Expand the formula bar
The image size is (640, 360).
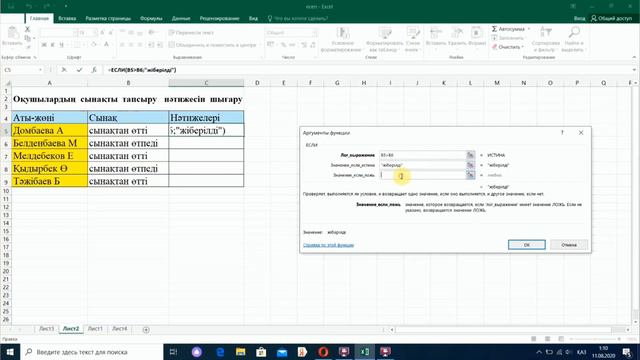[634, 70]
